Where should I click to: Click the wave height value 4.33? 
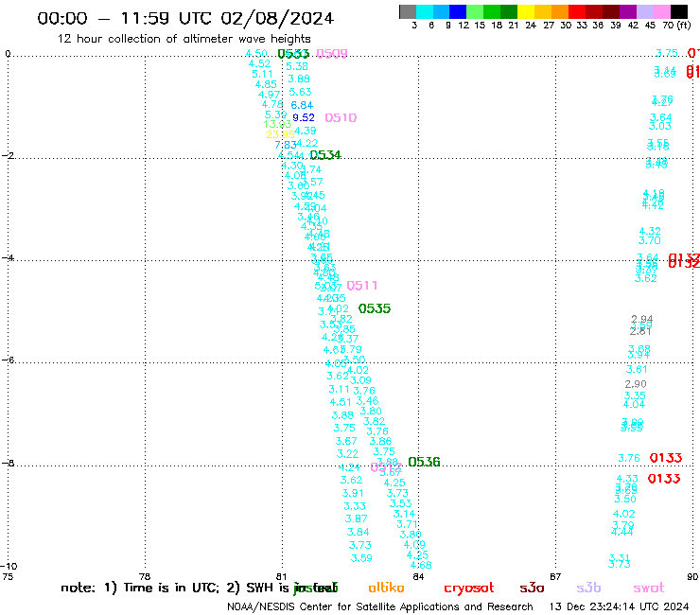627,479
